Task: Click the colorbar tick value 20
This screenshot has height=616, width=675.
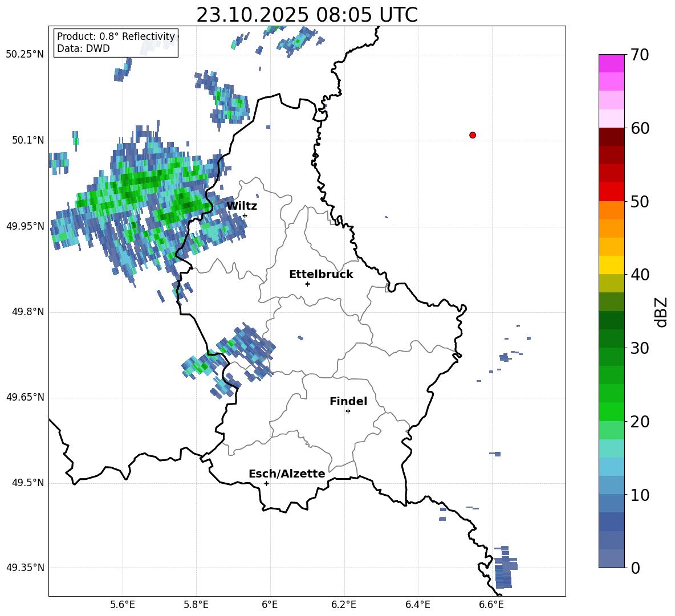Action: pos(640,422)
